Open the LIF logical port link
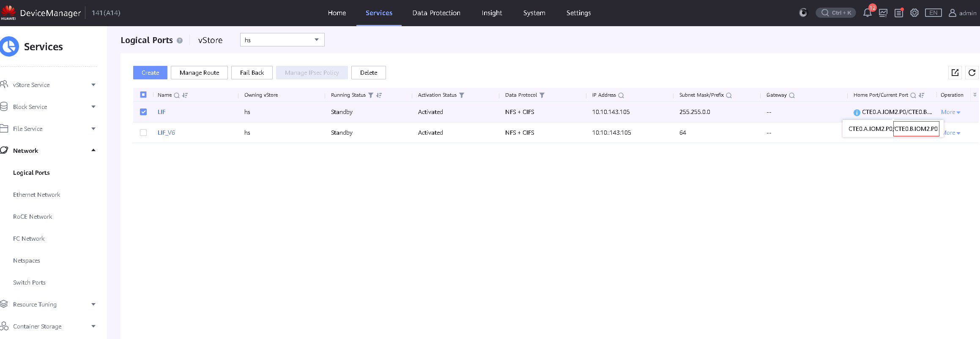 pyautogui.click(x=162, y=112)
